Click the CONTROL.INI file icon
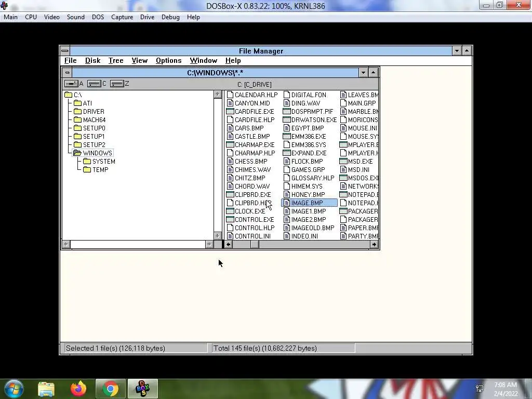The image size is (532, 399). pos(230,236)
